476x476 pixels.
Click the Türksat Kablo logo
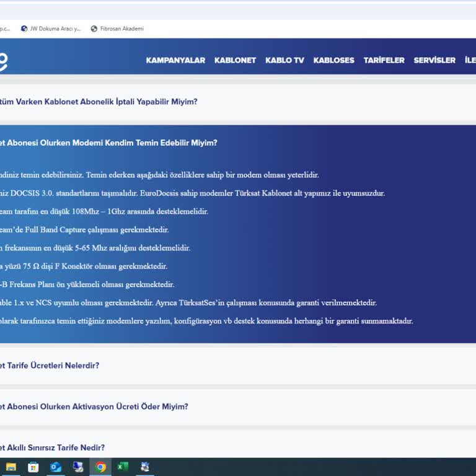3,62
